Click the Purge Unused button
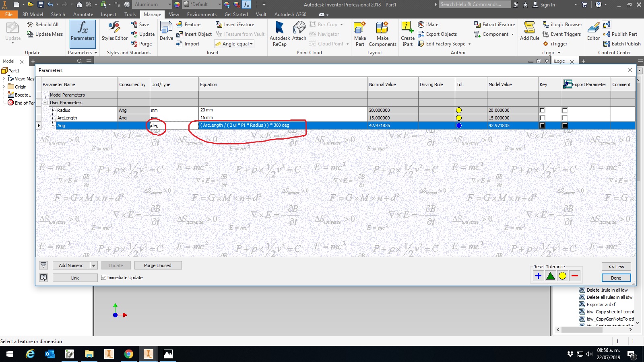This screenshot has width=644, height=362. click(x=157, y=265)
